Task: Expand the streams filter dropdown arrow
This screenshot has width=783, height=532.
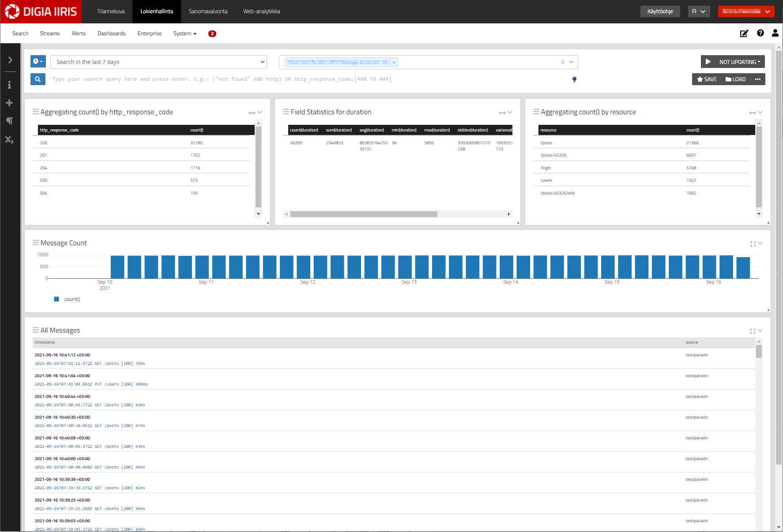Action: tap(572, 62)
